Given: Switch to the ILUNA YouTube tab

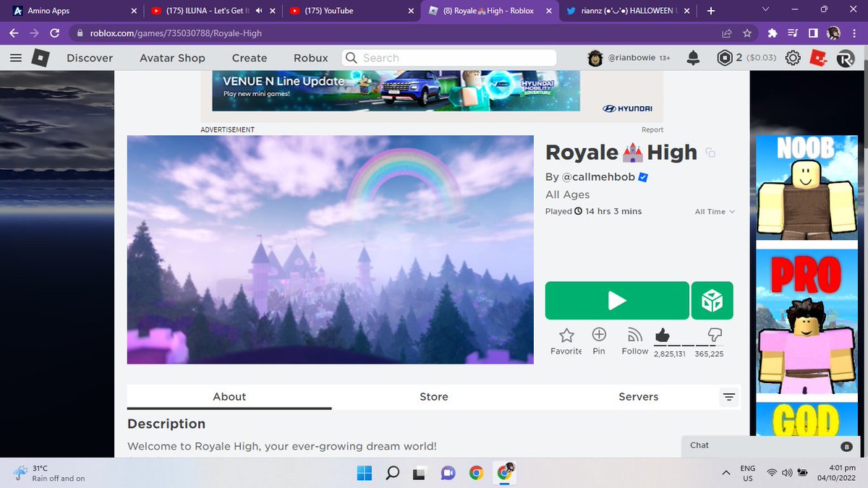Looking at the screenshot, I should tap(212, 11).
